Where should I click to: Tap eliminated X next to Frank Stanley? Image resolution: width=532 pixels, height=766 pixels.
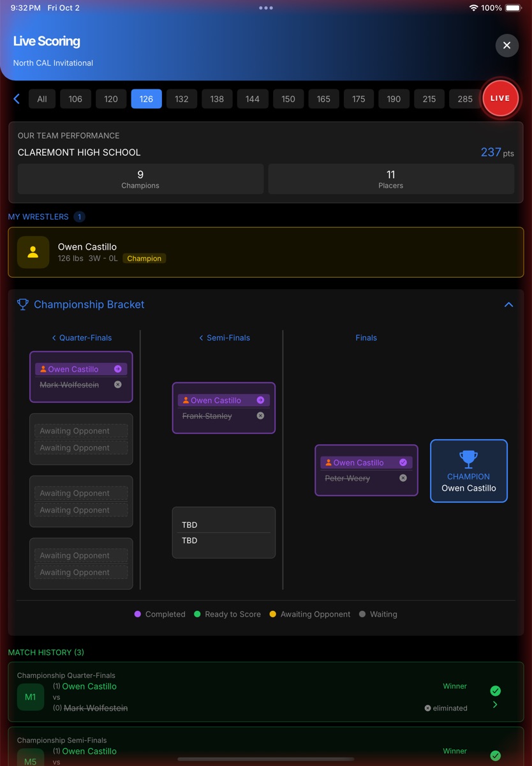tap(260, 416)
